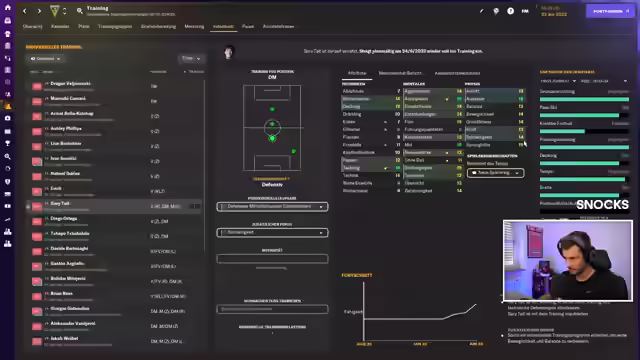Click the Technik attribute row
The image size is (640, 360).
[x=371, y=176]
